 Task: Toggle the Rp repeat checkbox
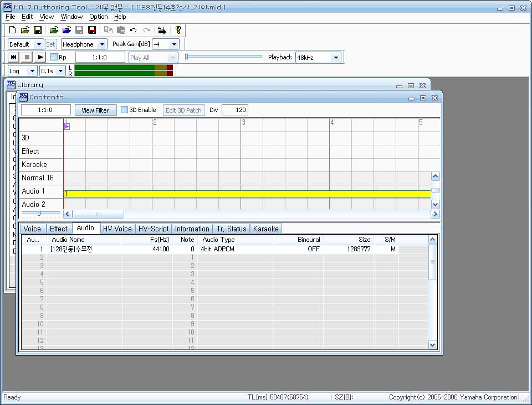[54, 57]
